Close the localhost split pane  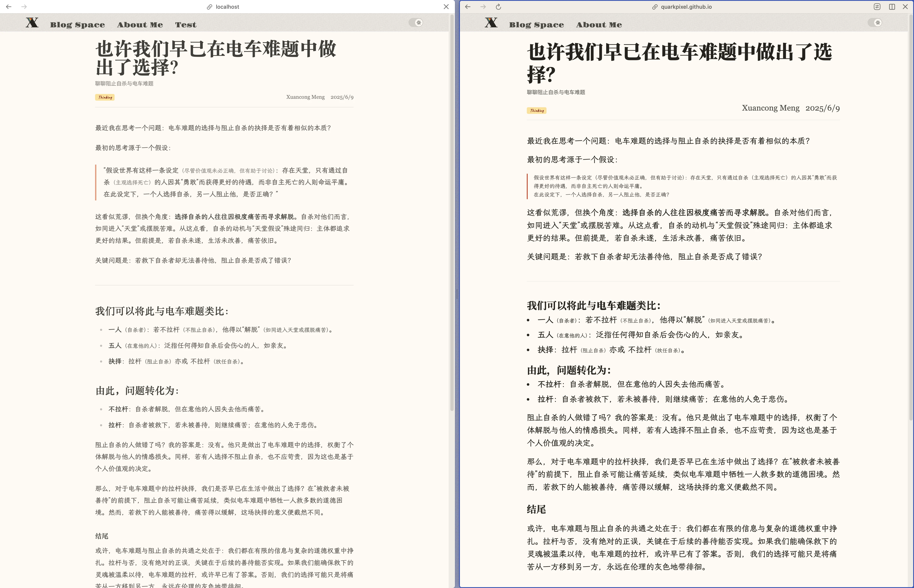[446, 7]
